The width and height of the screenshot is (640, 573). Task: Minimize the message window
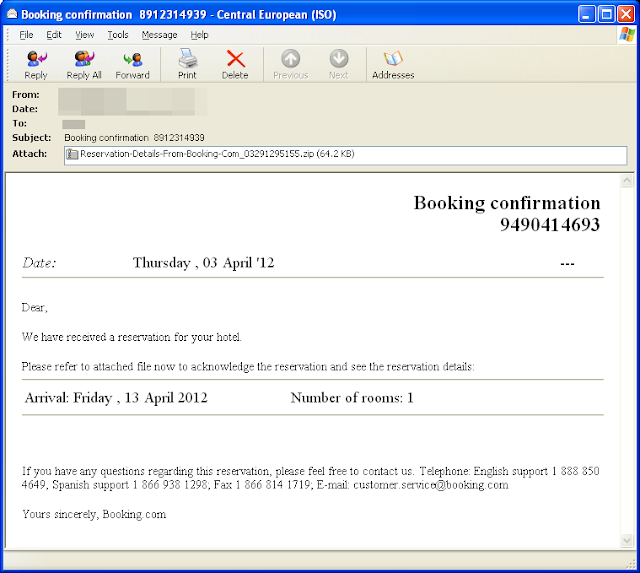[587, 15]
